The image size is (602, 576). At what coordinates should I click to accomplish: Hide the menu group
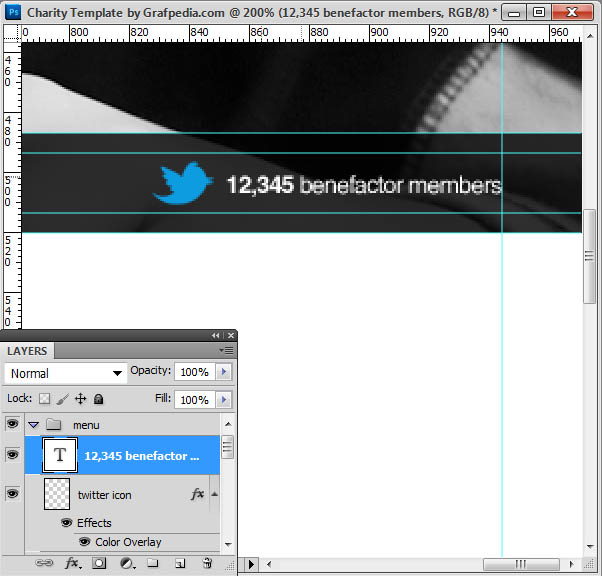coord(12,424)
